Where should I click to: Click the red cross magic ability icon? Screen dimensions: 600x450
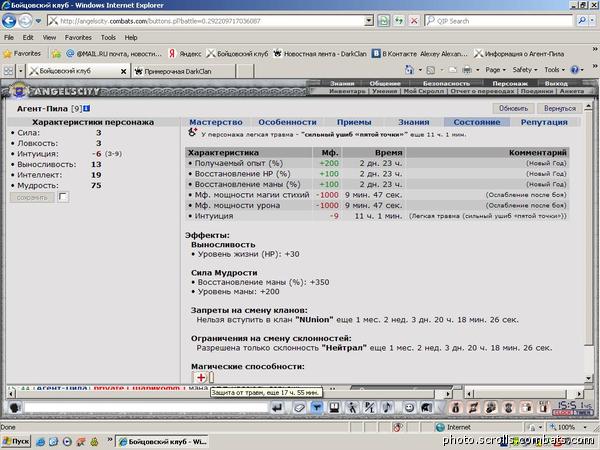click(x=201, y=378)
